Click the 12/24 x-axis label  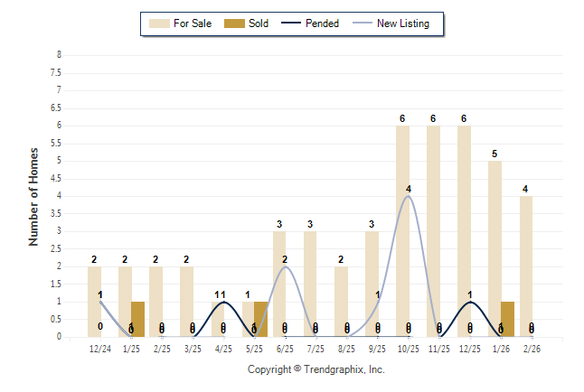(100, 347)
